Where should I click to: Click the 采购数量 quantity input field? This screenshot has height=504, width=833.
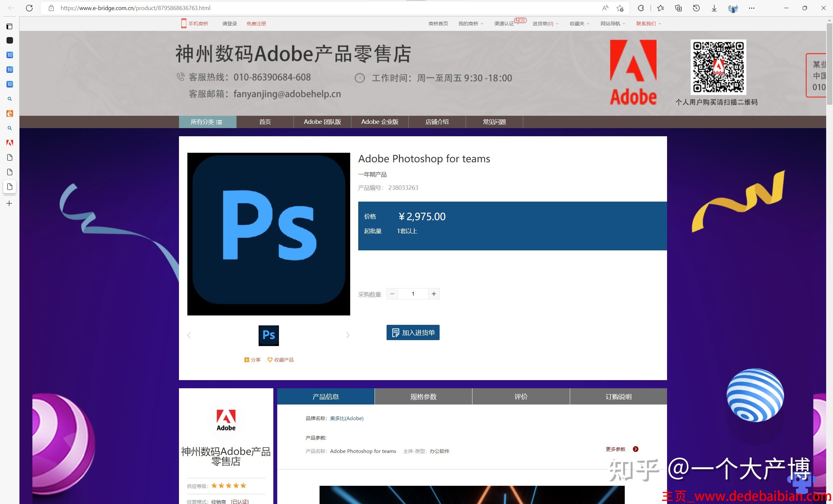tap(413, 294)
